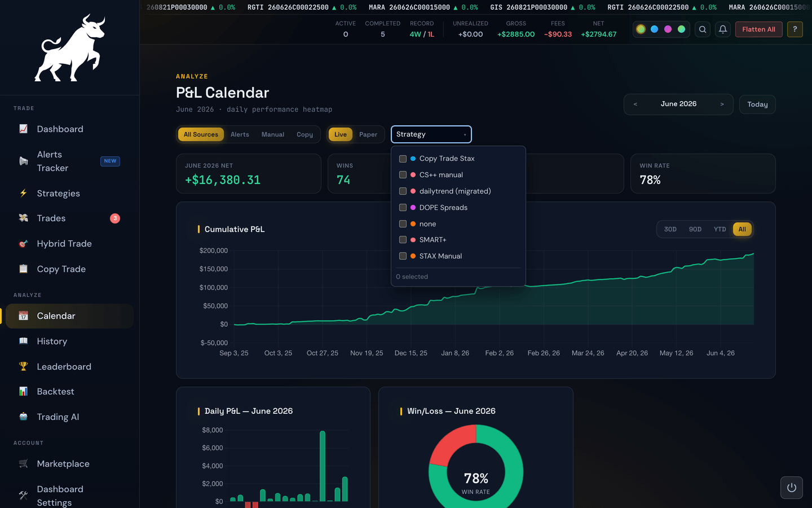Click the power icon button
Image resolution: width=812 pixels, height=508 pixels.
point(792,488)
